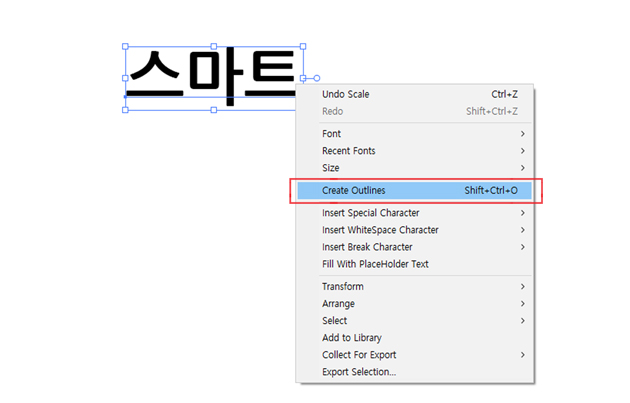
Task: Click bottom-center handle of text bounding box
Action: [214, 110]
